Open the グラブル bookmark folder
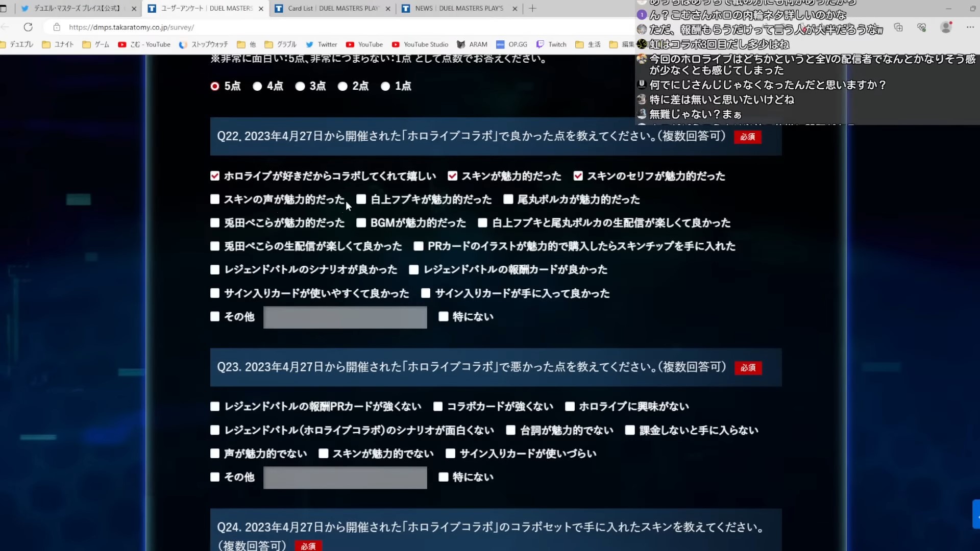 pyautogui.click(x=281, y=44)
